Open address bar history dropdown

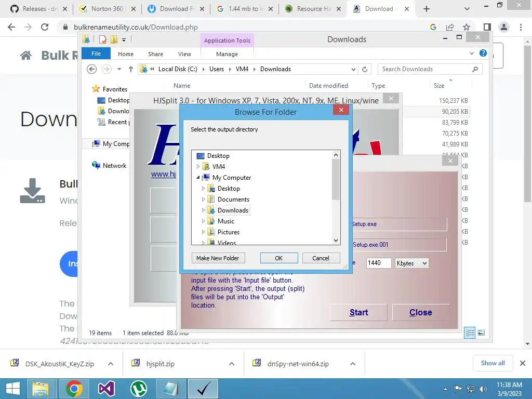click(x=353, y=69)
